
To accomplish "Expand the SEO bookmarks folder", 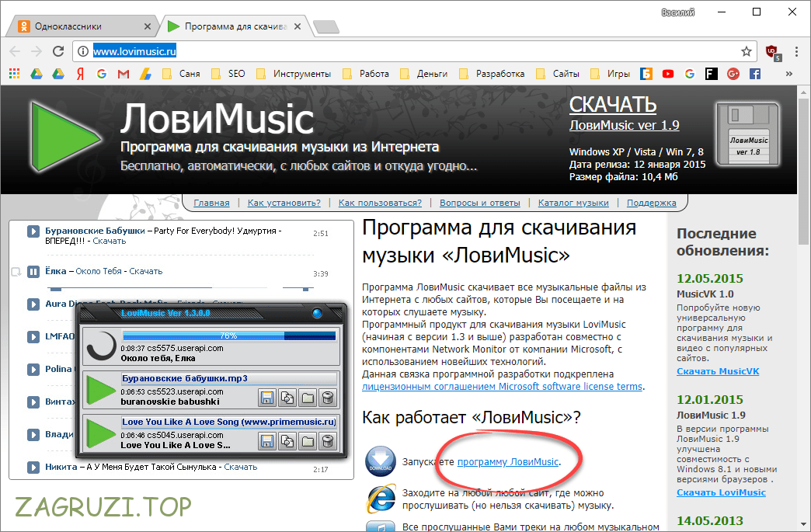I will click(228, 74).
